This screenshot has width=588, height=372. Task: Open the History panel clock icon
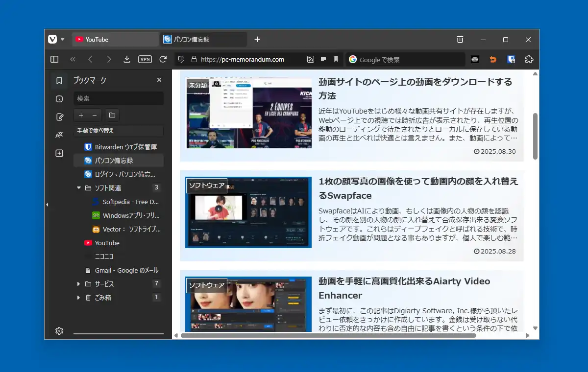(59, 99)
